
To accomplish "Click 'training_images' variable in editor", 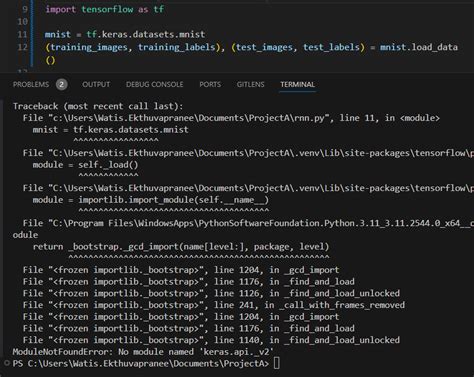I will [89, 47].
